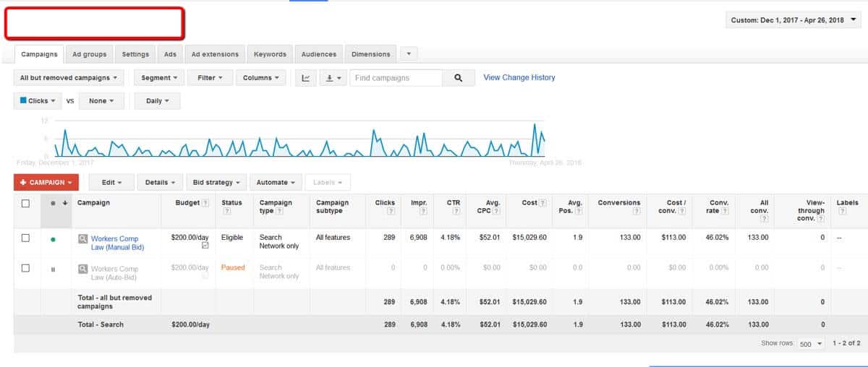Switch to the Ad groups tab
The width and height of the screenshot is (868, 367).
89,54
